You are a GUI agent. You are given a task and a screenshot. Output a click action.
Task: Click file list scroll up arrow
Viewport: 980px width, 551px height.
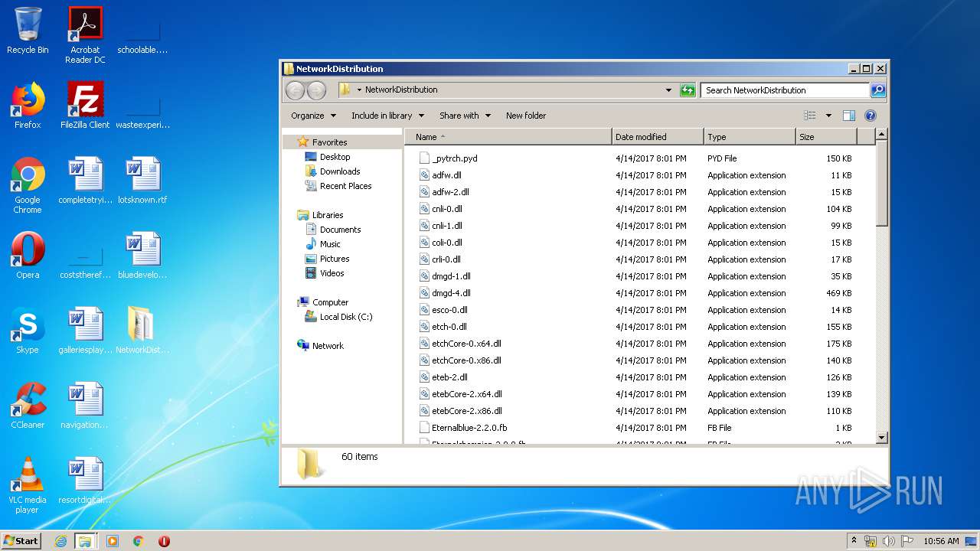click(x=881, y=135)
